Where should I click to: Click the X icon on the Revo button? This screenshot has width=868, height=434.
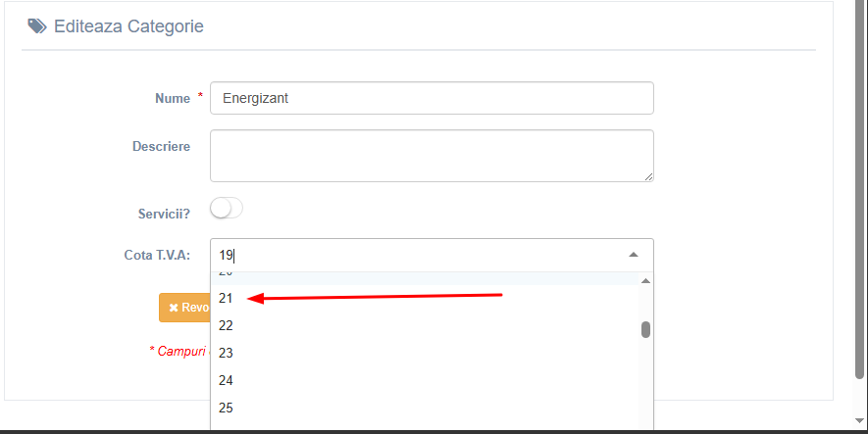coord(174,308)
